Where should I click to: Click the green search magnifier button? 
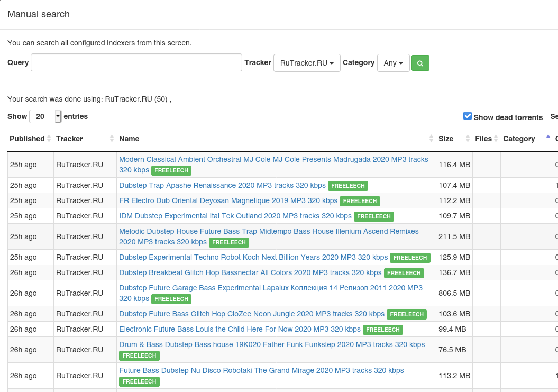(x=420, y=62)
